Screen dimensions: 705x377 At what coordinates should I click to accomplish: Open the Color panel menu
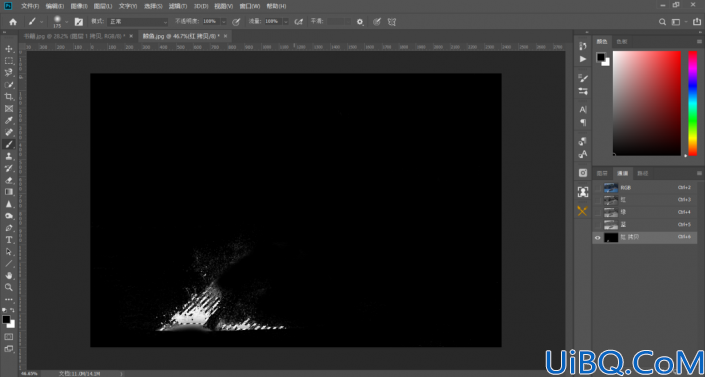699,41
